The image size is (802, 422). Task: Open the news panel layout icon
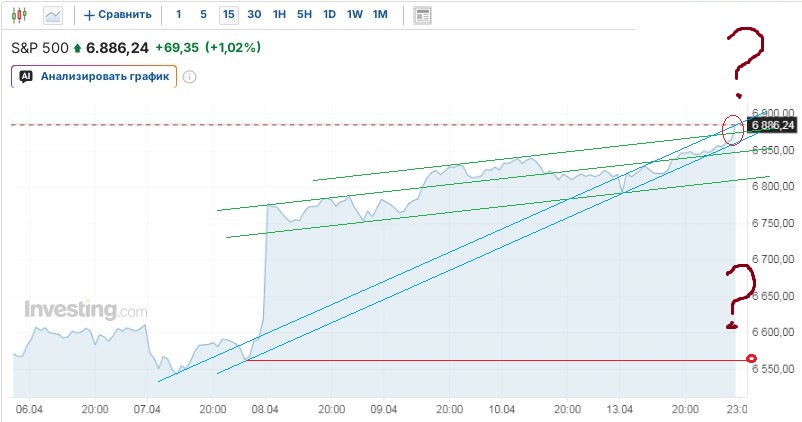(422, 15)
